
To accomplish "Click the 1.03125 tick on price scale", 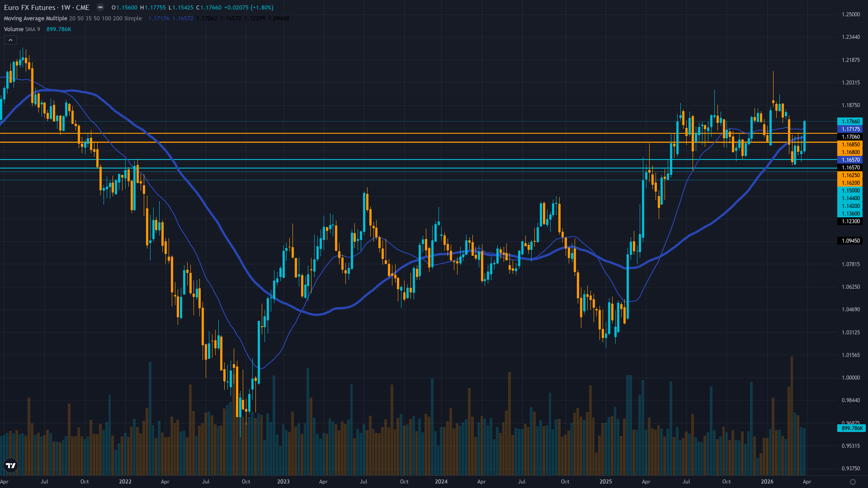I will click(x=851, y=333).
